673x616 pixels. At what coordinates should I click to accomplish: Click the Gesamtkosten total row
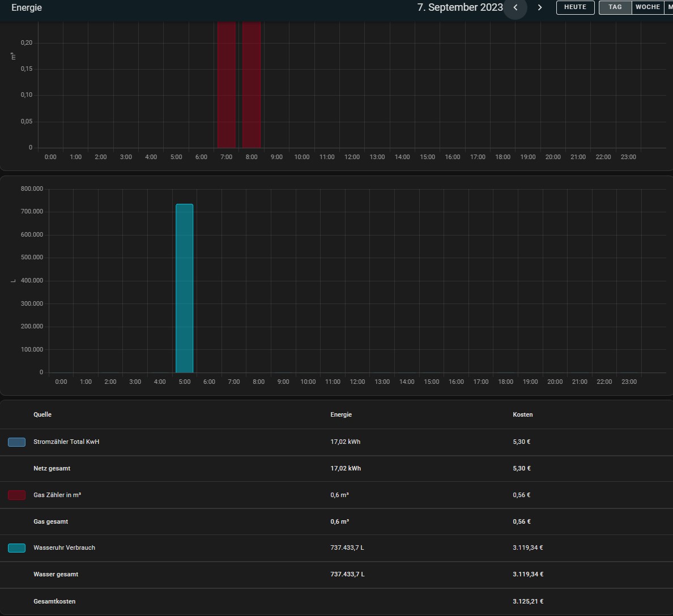click(54, 601)
